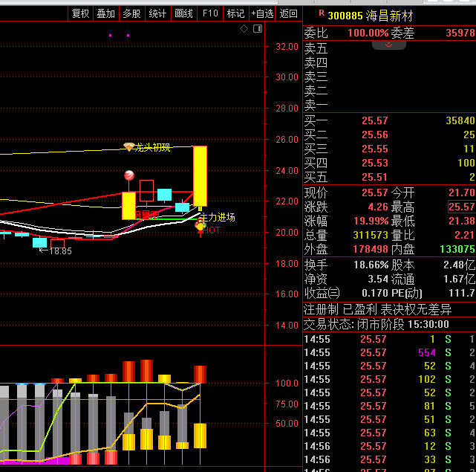Click the diamond icon above the chart
Viewport: 476px width, 472px height.
coord(244,29)
